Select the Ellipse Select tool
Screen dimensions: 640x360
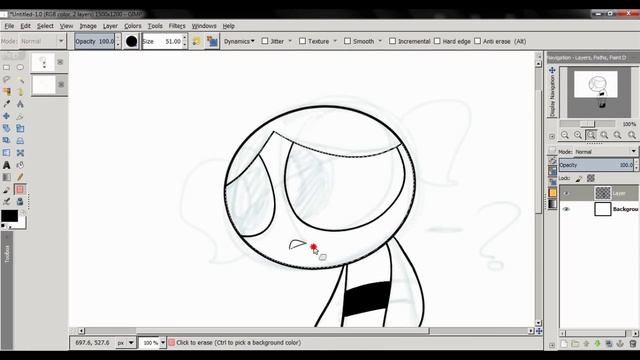[x=20, y=67]
